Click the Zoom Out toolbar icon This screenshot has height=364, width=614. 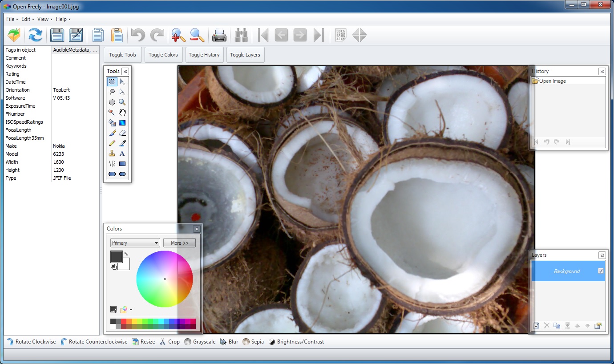[197, 35]
